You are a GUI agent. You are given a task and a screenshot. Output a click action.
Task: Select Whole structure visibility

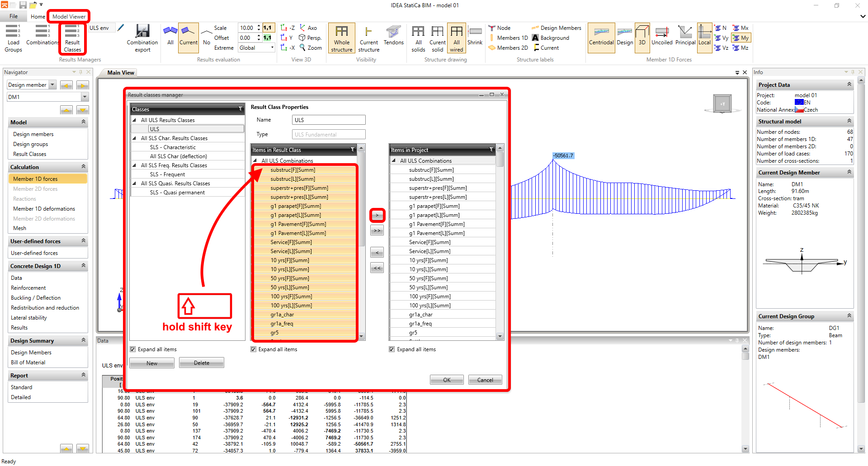tap(341, 38)
